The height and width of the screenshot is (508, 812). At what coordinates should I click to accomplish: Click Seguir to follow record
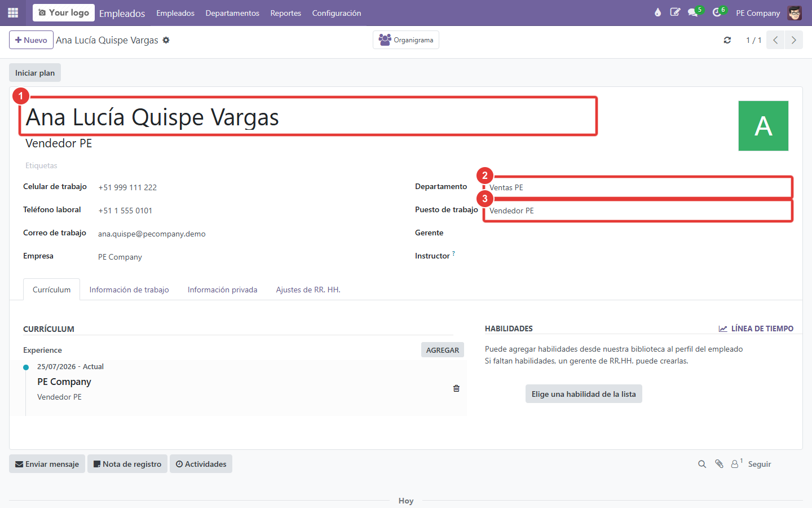tap(760, 464)
